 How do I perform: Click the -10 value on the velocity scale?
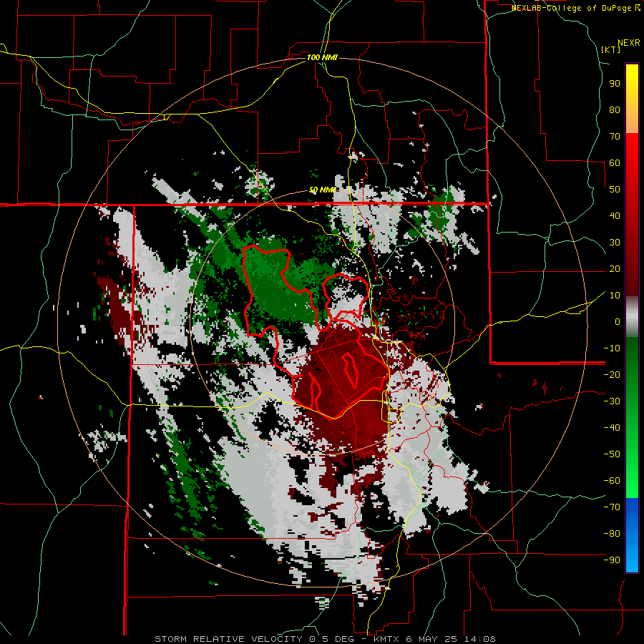(612, 348)
